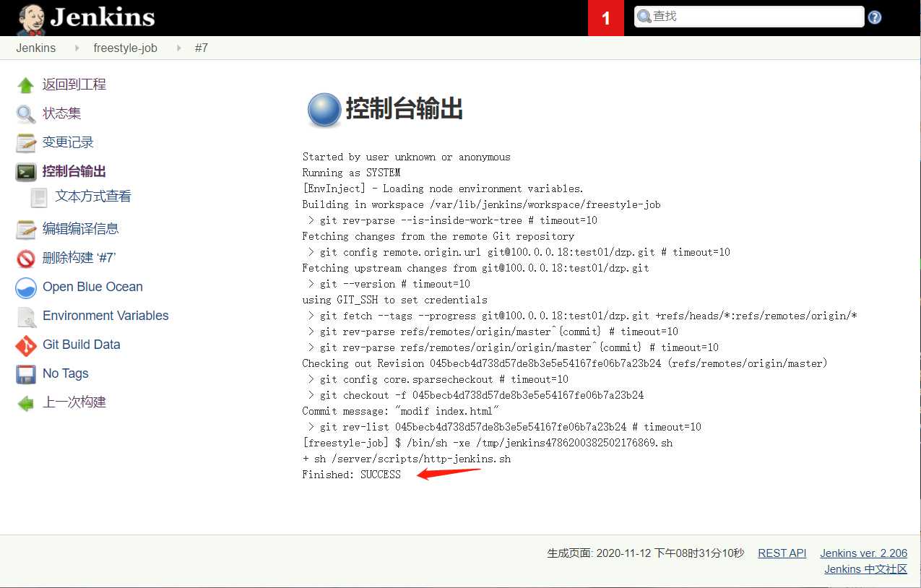Open No Tags page
The width and height of the screenshot is (921, 588).
click(x=66, y=373)
